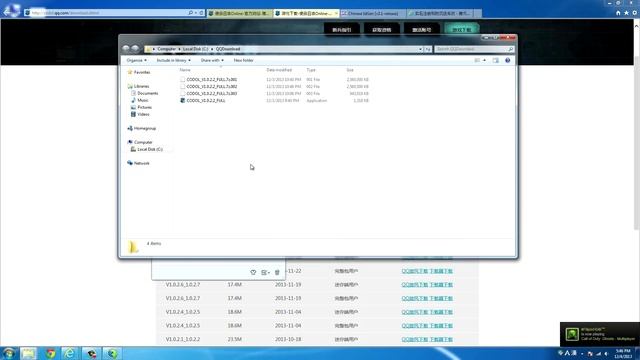Image resolution: width=640 pixels, height=360 pixels.
Task: Click the 2013-10-18 date cell
Action: [288, 340]
